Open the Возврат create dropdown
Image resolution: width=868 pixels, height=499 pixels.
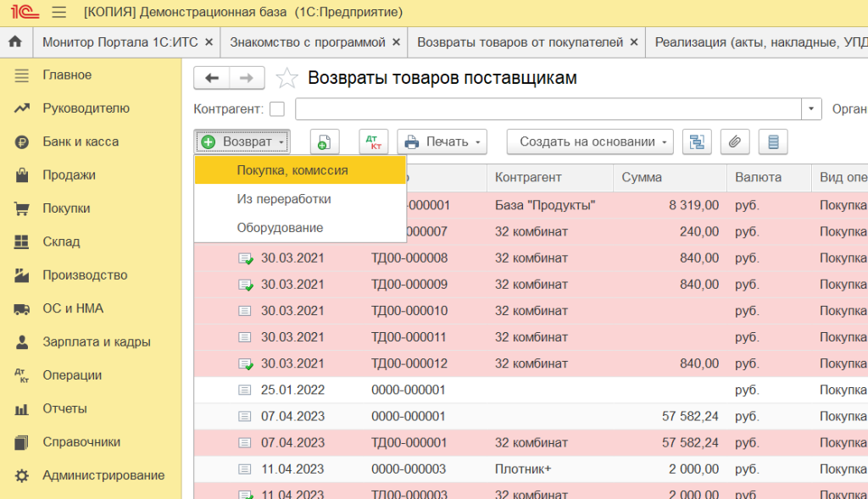click(x=242, y=142)
